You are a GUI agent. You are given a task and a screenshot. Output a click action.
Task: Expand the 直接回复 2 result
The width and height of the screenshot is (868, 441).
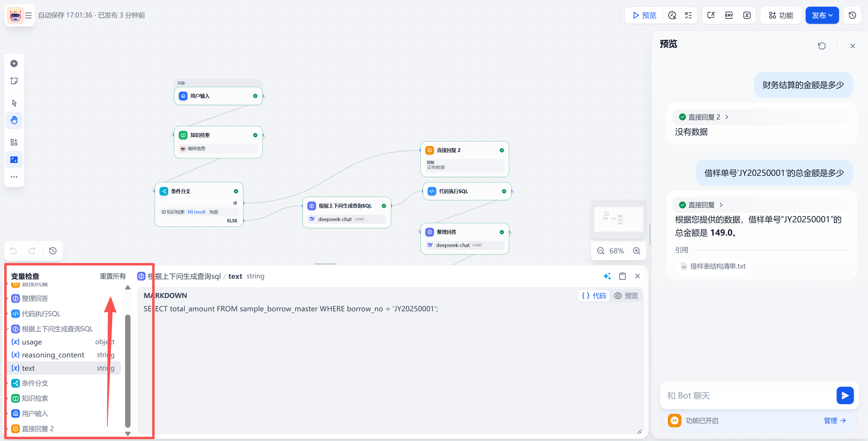704,117
